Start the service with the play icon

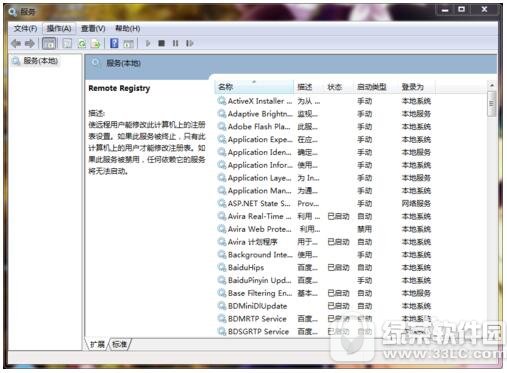[x=148, y=43]
